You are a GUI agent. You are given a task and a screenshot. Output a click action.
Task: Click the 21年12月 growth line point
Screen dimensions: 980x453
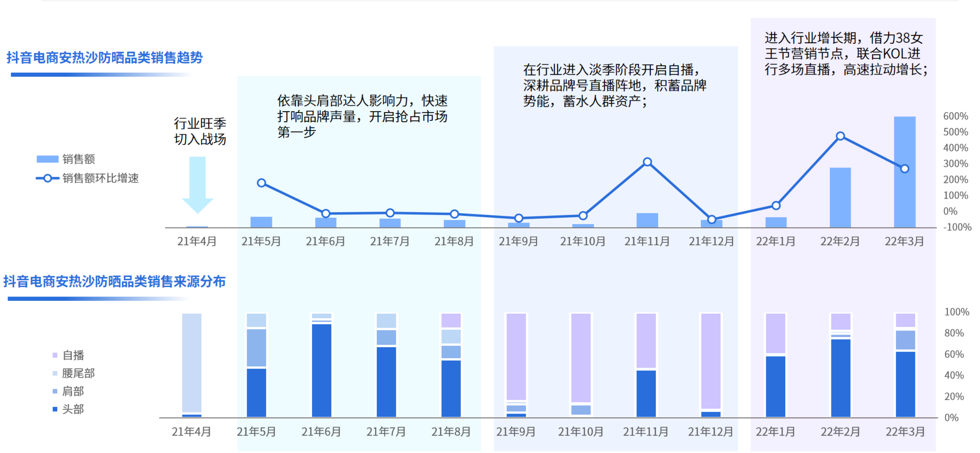click(x=711, y=219)
